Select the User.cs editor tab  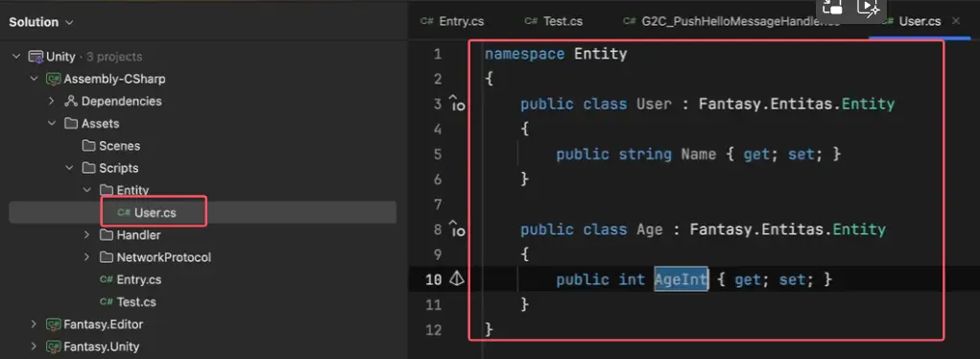coord(911,21)
